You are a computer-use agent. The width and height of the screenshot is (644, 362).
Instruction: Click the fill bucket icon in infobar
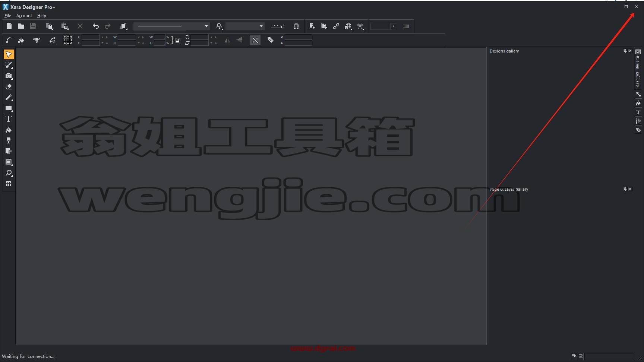[21, 40]
